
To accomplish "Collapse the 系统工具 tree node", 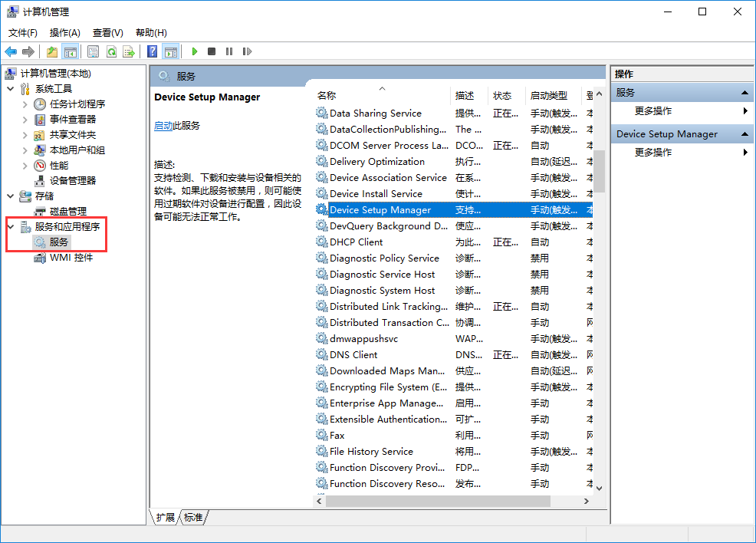I will (x=11, y=89).
